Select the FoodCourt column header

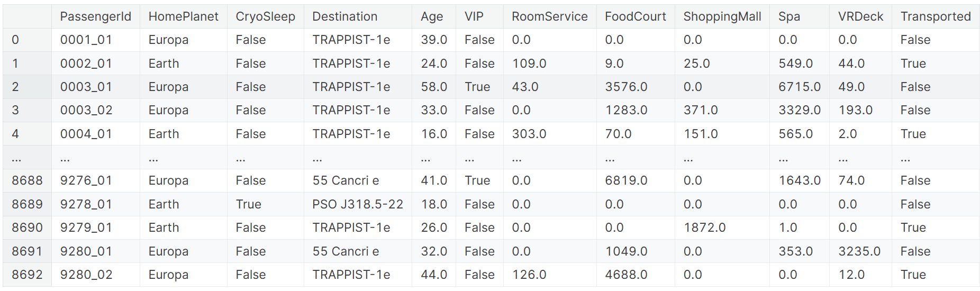(x=635, y=16)
